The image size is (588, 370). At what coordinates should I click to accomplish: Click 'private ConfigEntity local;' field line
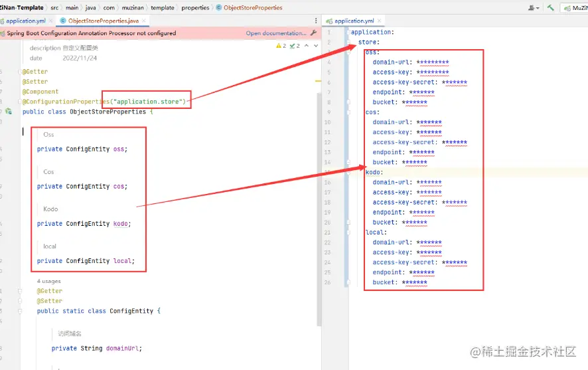[x=86, y=261]
